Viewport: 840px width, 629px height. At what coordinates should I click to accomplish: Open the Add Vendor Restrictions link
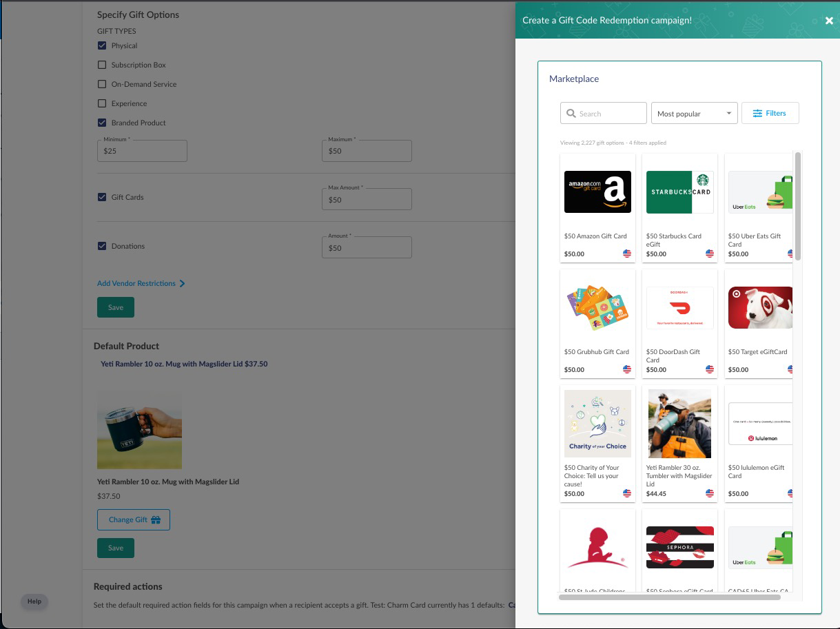point(141,283)
